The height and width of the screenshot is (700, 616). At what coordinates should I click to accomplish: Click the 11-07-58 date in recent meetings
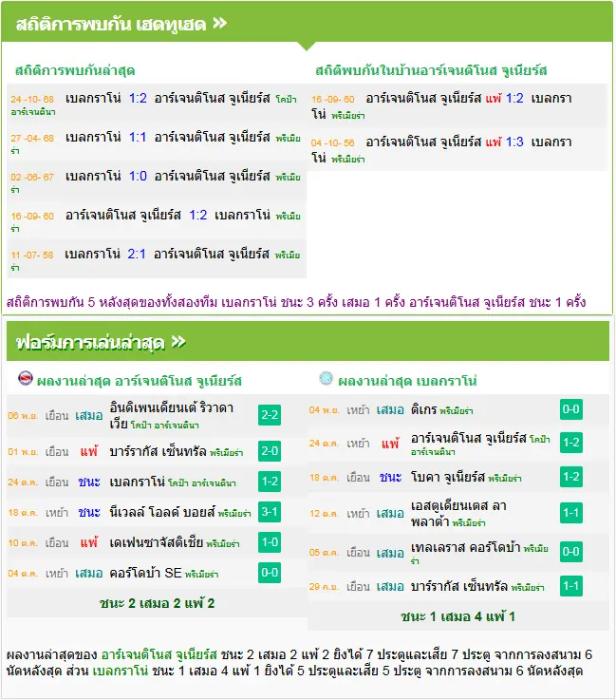[x=32, y=255]
